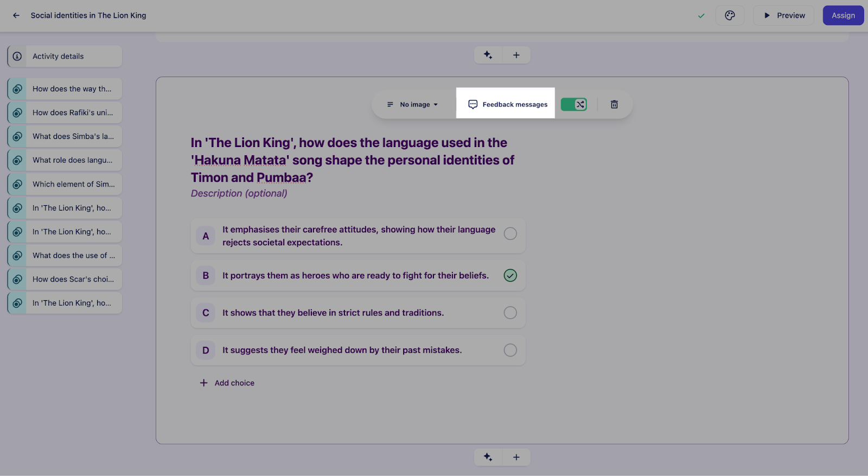868x476 pixels.
Task: Expand the No image dropdown
Action: pyautogui.click(x=412, y=104)
